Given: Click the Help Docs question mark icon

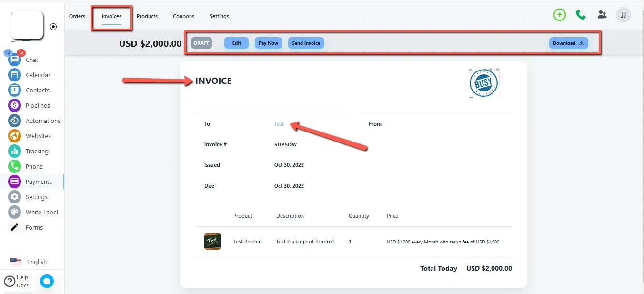Looking at the screenshot, I should [x=10, y=281].
